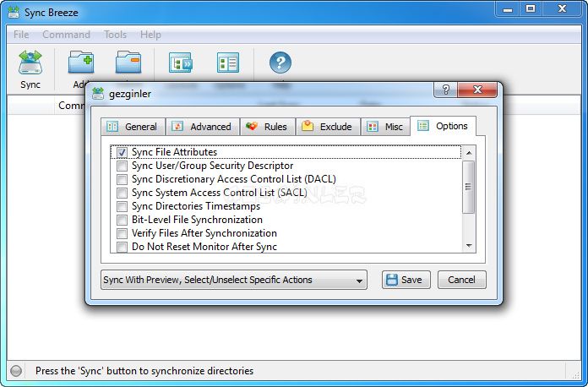Viewport: 588px width, 387px height.
Task: Select the Options tab
Action: point(444,126)
